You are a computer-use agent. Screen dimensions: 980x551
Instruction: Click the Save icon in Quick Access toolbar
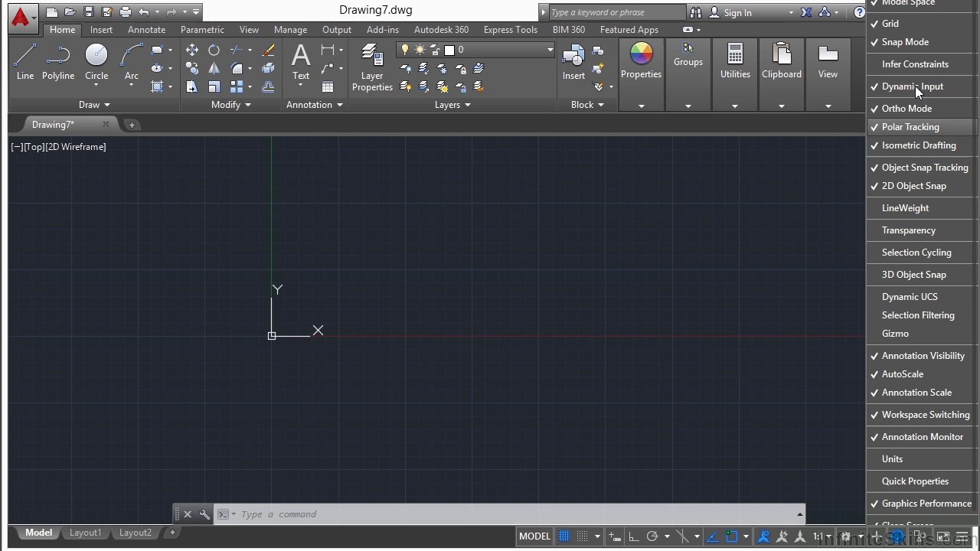tap(89, 12)
